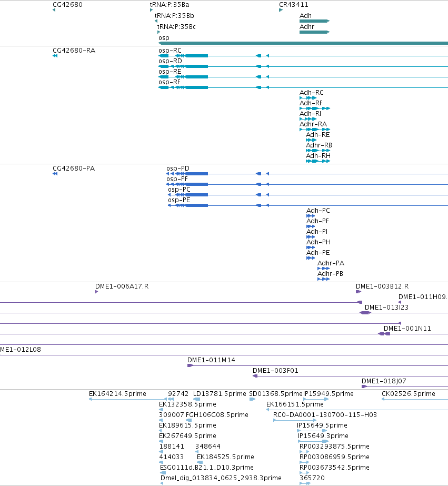The image size is (448, 486).
Task: Select the EK166151.5prime EST label
Action: [x=295, y=404]
